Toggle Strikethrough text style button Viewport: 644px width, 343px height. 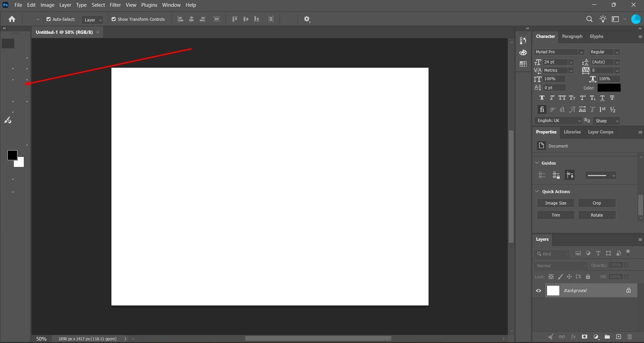click(x=612, y=98)
